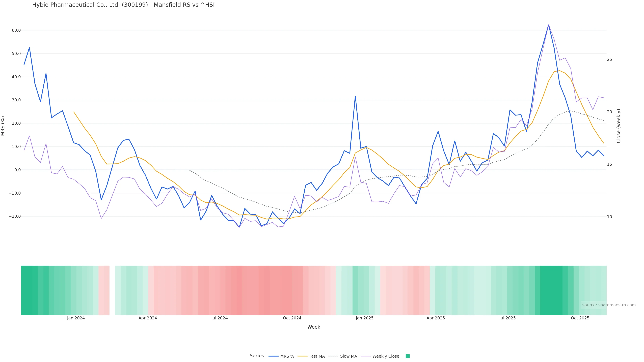
Task: Click the 'Close (weekly)' right axis title
Action: point(619,126)
